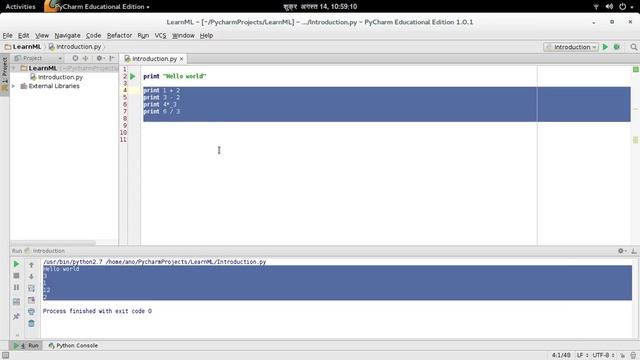Toggle the read-only lock icon in status bar
The width and height of the screenshot is (640, 360).
[623, 356]
